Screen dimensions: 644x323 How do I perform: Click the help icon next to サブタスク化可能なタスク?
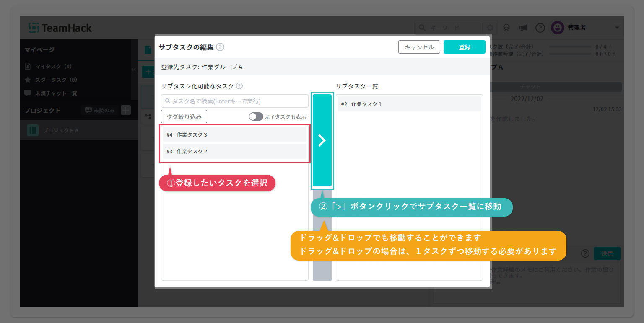point(239,86)
